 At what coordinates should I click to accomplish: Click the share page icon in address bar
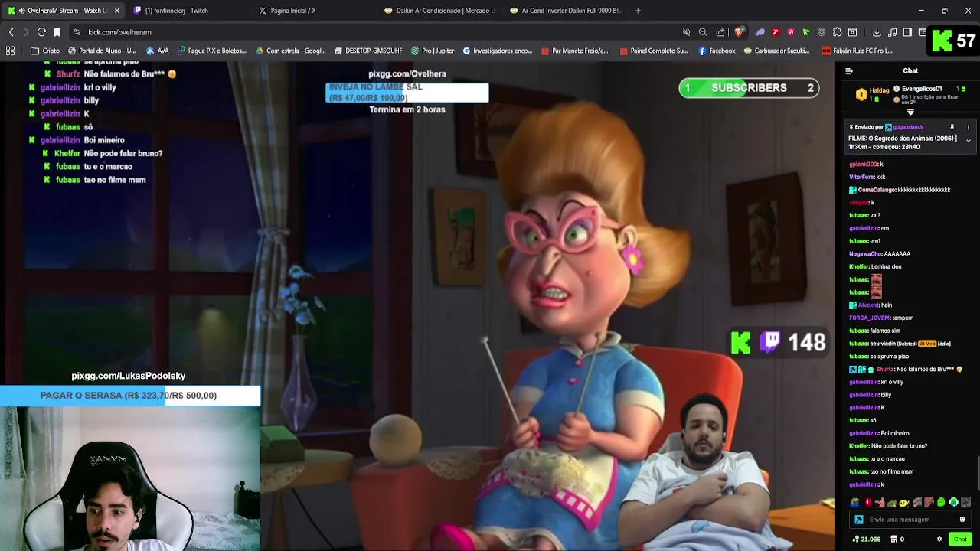pyautogui.click(x=720, y=32)
